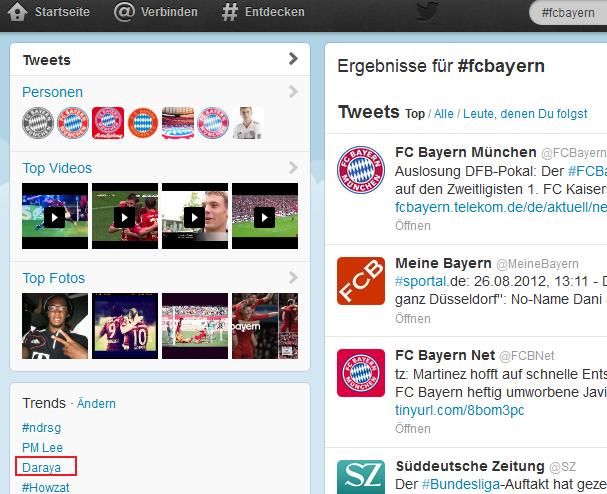Open the Verbinden @ icon
This screenshot has width=607, height=494.
(124, 12)
